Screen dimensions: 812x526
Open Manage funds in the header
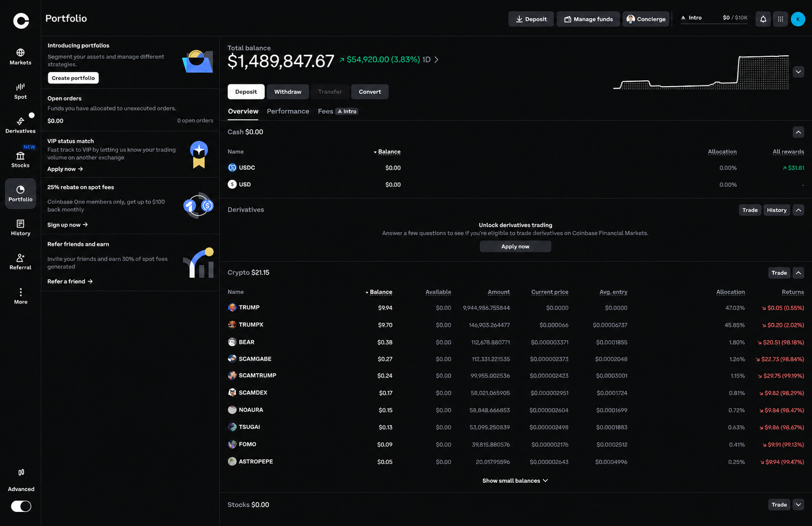tap(588, 19)
